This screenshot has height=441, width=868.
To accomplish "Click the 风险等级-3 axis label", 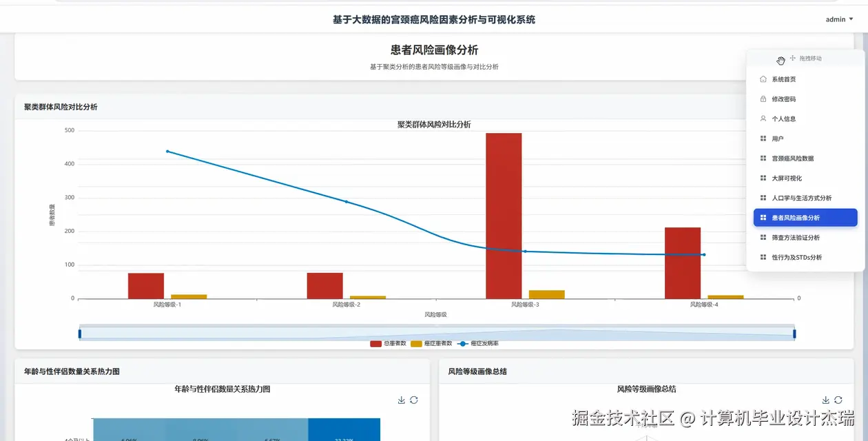I will click(525, 305).
